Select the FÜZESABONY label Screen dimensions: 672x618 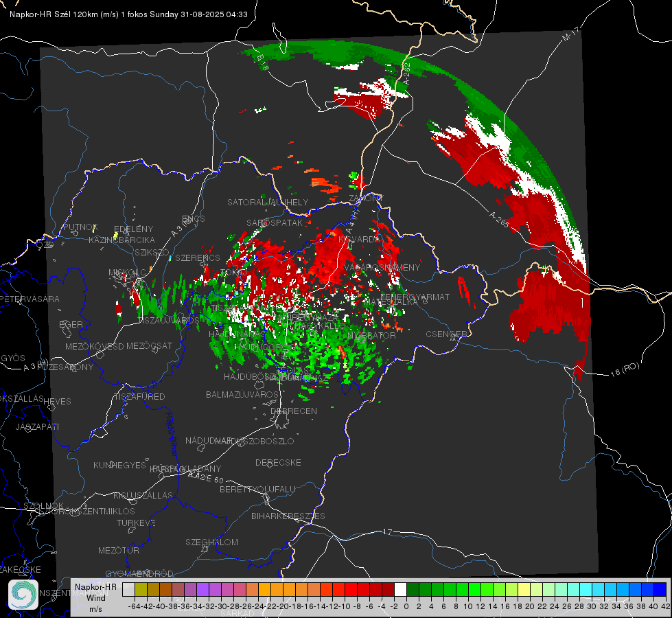65,367
